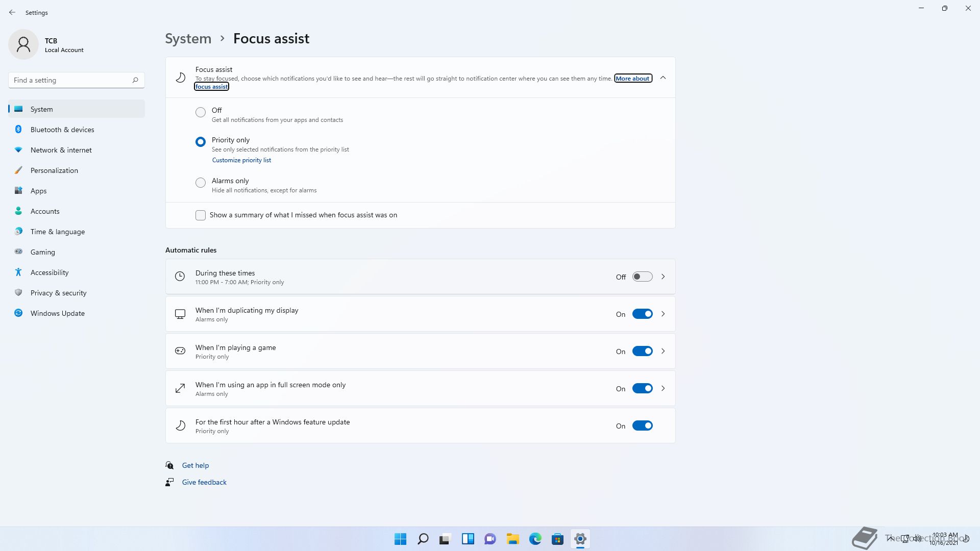Open Task View on the taskbar
The width and height of the screenshot is (980, 551).
(x=446, y=539)
